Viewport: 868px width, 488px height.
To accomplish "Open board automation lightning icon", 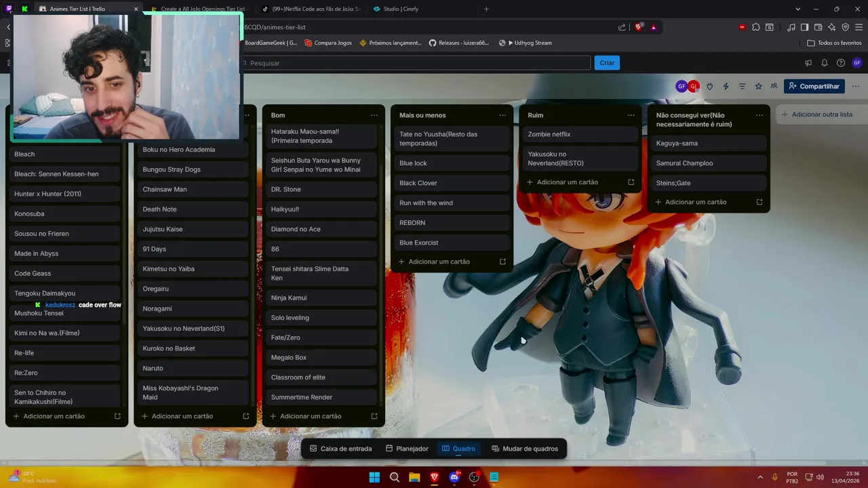I will coord(726,86).
